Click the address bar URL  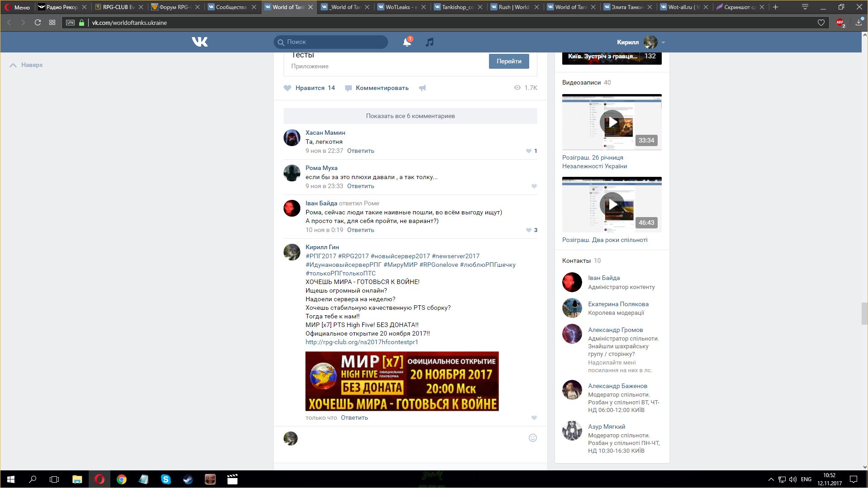point(129,23)
